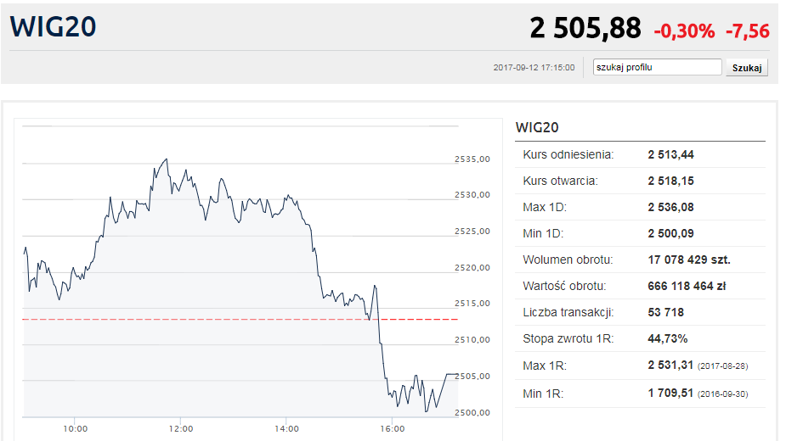Click the -7,56 point change value
Screen dimensions: 786x441
click(x=747, y=31)
